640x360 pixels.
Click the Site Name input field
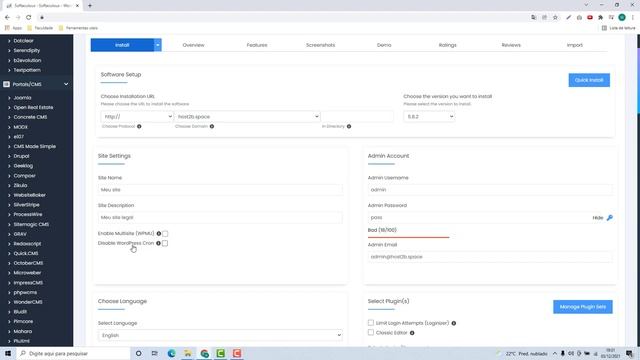click(220, 190)
